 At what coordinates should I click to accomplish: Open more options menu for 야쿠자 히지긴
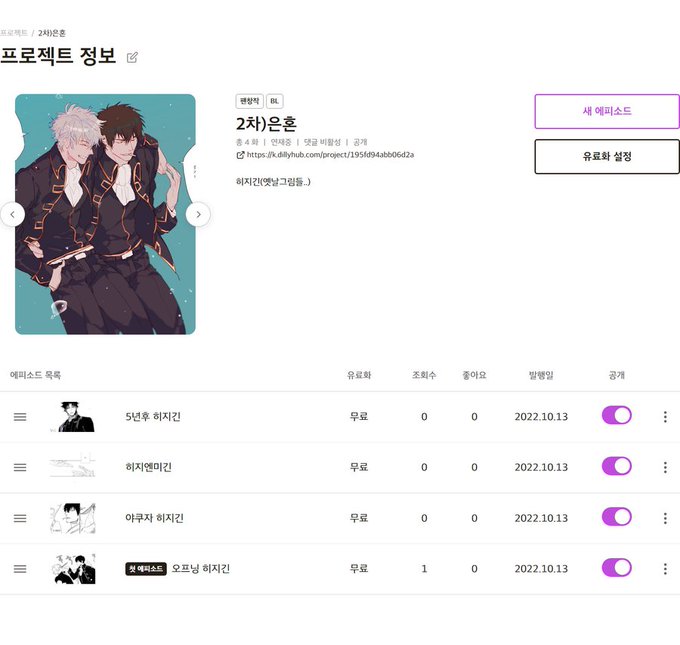tap(665, 518)
